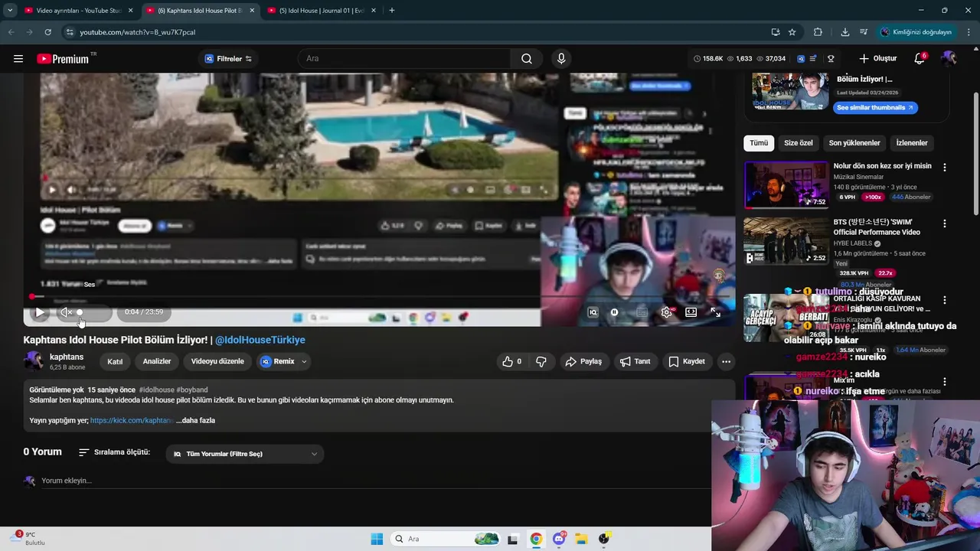The height and width of the screenshot is (551, 980).
Task: Open the vidIQ Filtreler dropdown
Action: coord(228,58)
